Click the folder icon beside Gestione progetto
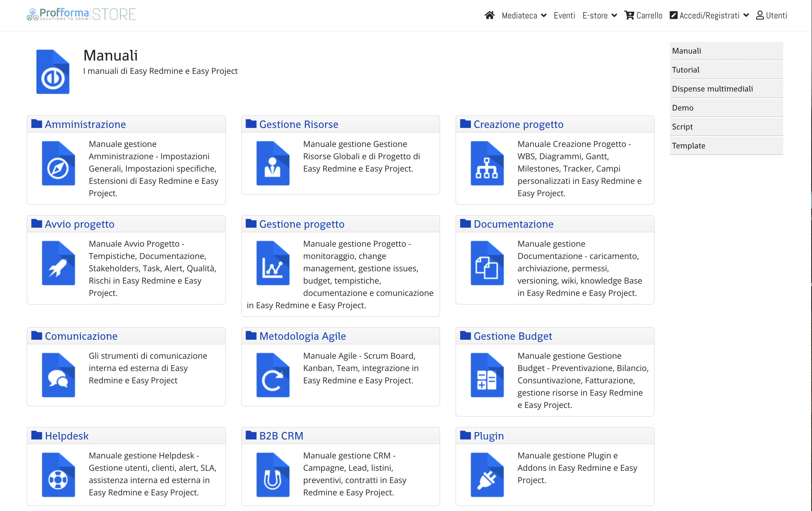The image size is (812, 511). point(251,224)
